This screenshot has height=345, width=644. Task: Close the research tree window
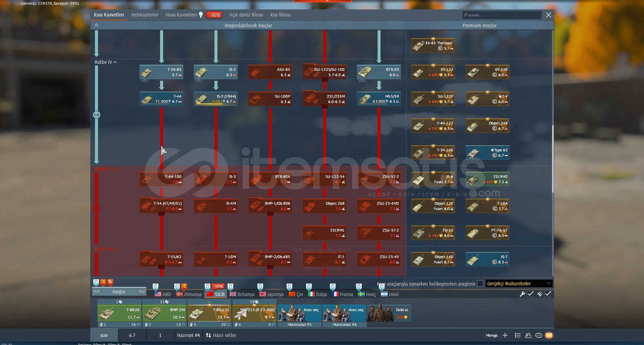pos(548,15)
